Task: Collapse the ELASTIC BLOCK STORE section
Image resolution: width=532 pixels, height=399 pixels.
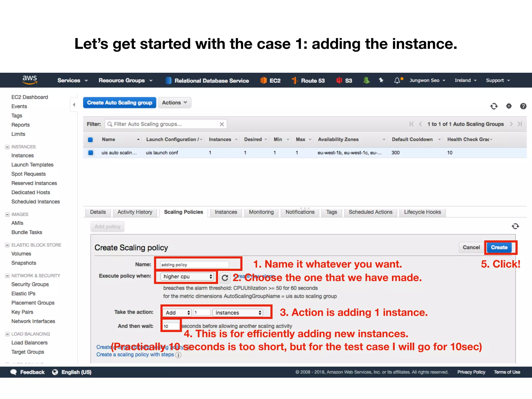Action: (x=7, y=245)
